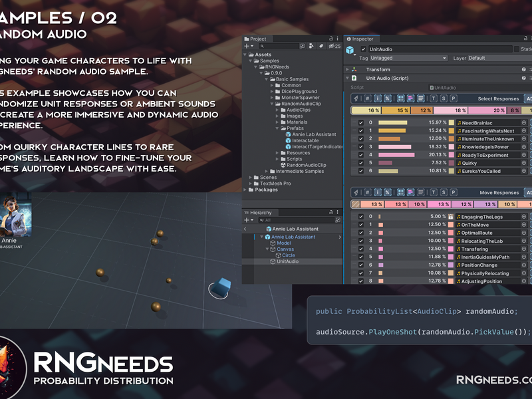Click search-by-type icon in Project toolbar
The image size is (532, 399).
coord(311,46)
